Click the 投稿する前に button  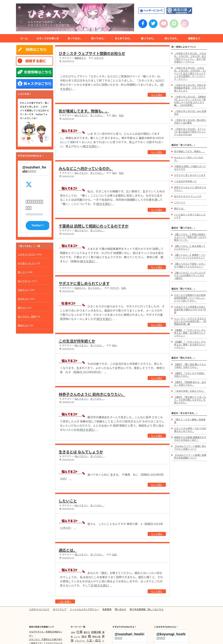point(34,61)
